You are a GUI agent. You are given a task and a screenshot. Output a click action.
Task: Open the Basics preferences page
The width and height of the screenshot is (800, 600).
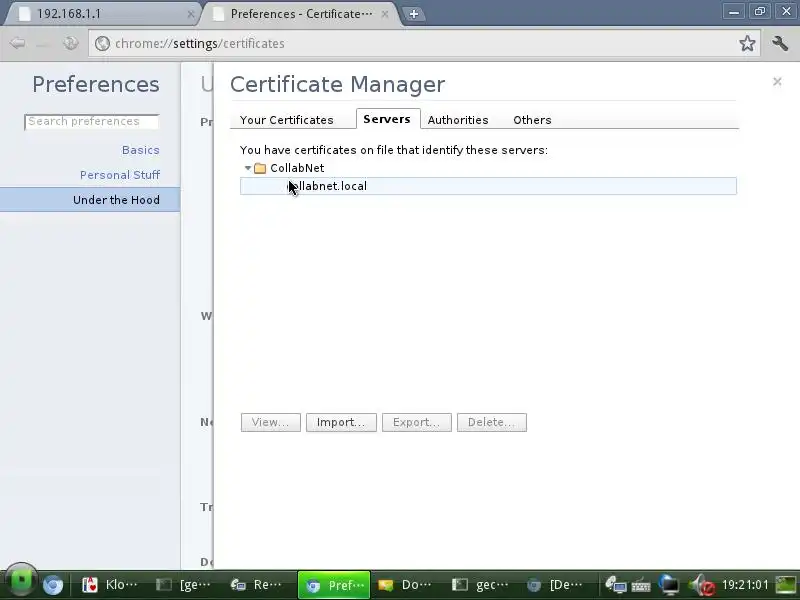[x=140, y=150]
